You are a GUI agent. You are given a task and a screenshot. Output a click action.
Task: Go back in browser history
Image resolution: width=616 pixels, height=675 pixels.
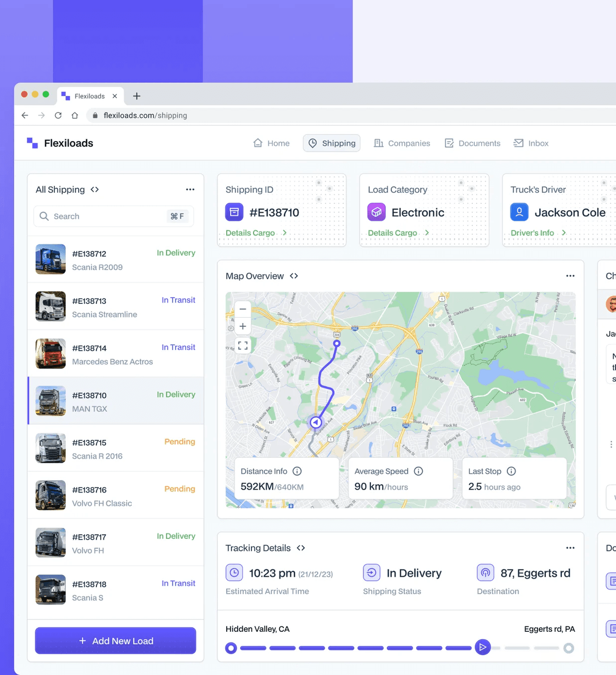(x=25, y=115)
